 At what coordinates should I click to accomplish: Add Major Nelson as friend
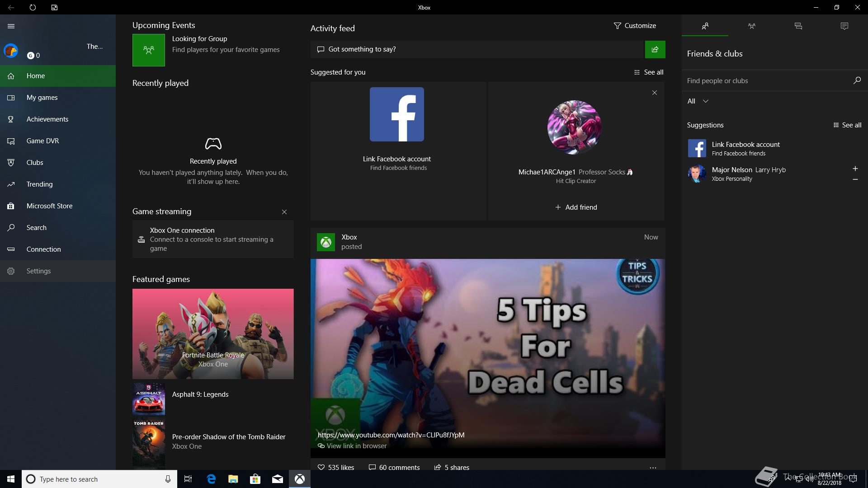(x=855, y=169)
